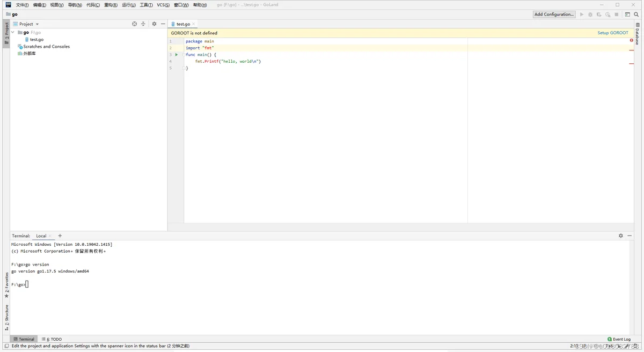Click the Search Everywhere magnifier icon
Viewport: 644px width, 352px height.
coord(637,14)
